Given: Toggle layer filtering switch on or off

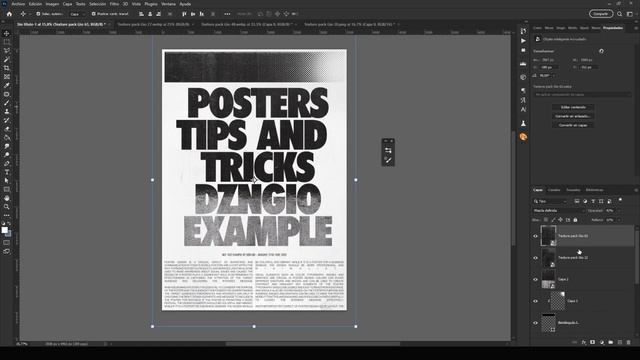Looking at the screenshot, I should click(620, 200).
